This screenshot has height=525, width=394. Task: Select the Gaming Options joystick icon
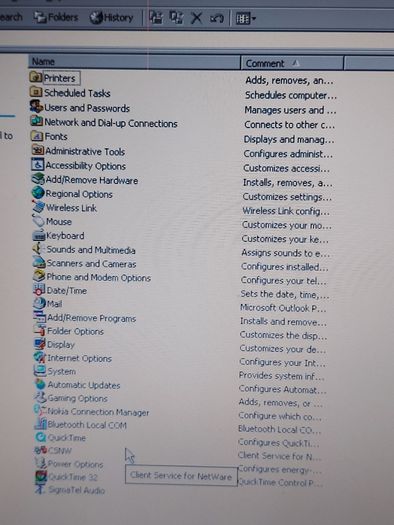tap(41, 398)
